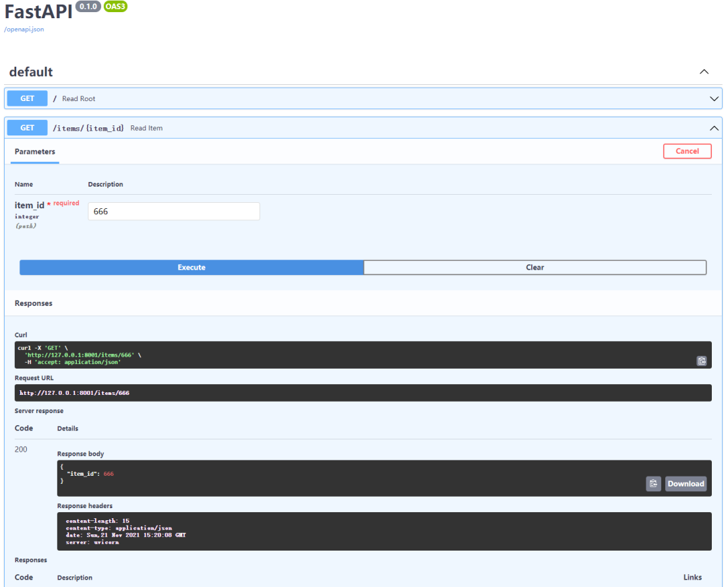Viewport: 728px width, 587px height.
Task: Click the Server response label
Action: (39, 411)
